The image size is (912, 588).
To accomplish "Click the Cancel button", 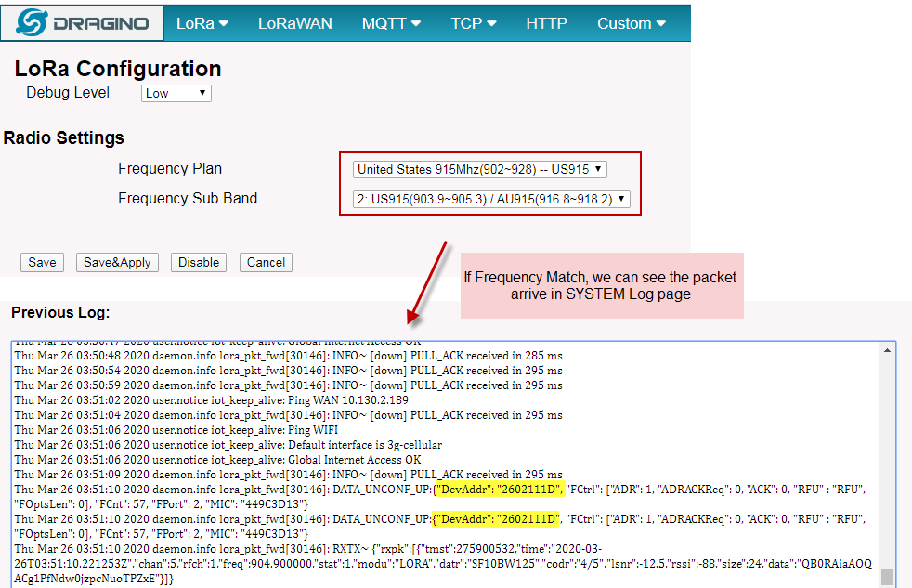I will pos(266,262).
